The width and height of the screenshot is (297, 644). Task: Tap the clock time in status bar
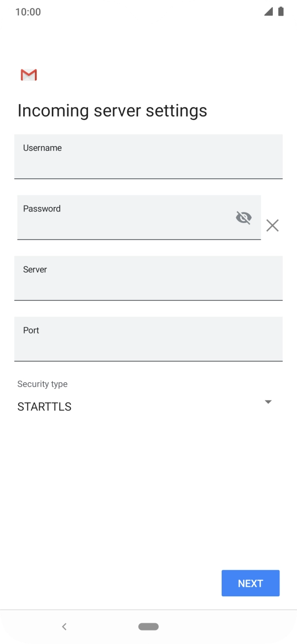click(28, 12)
